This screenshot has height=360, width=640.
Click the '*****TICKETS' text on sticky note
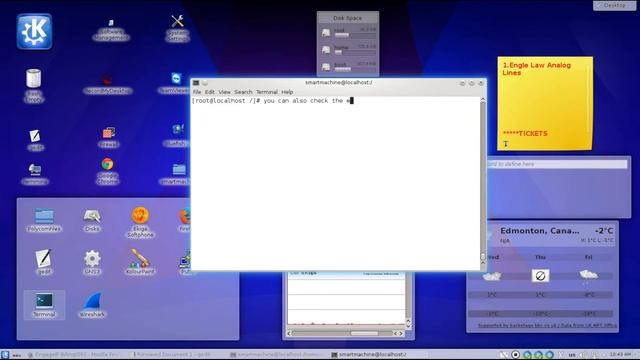point(525,133)
